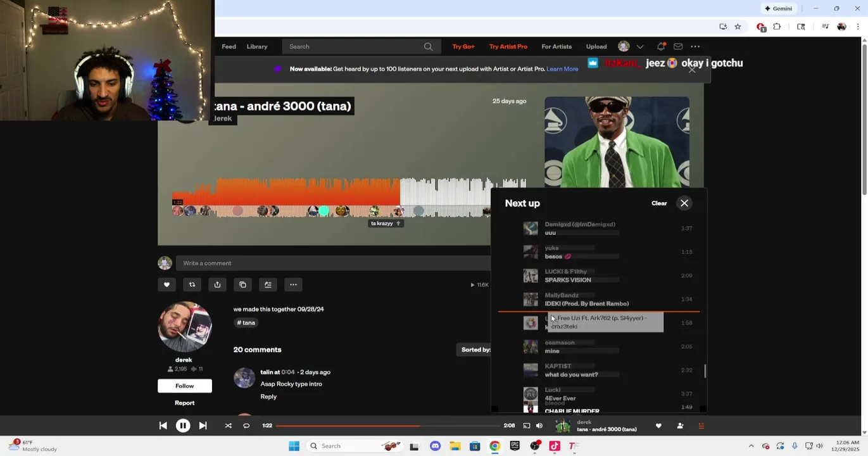The height and width of the screenshot is (456, 868).
Task: Open File Explorer from taskbar
Action: point(455,446)
